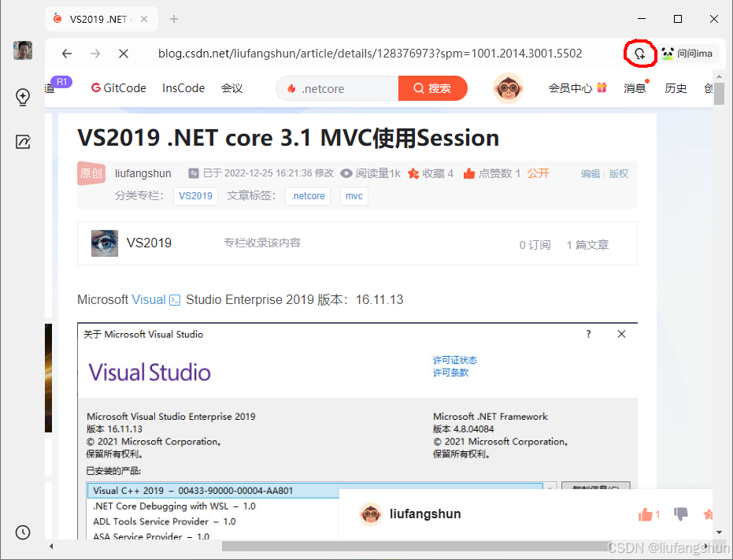
Task: Click the vertical scrollbar thumb
Action: pos(719,94)
